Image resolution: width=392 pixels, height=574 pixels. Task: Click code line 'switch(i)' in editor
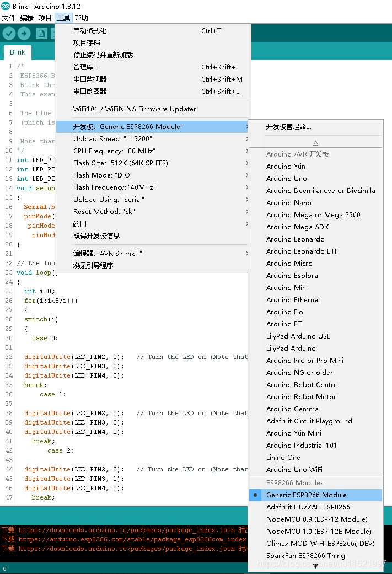click(41, 319)
